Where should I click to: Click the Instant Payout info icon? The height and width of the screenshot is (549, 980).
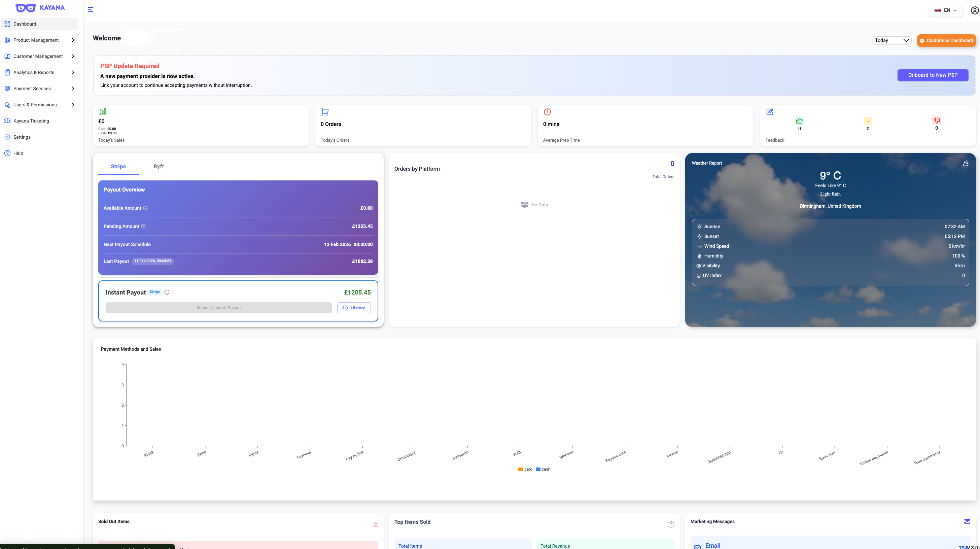[x=167, y=292]
